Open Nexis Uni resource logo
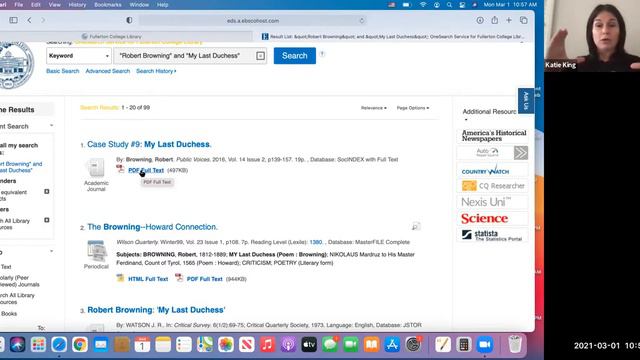Viewport: 640px width, 360px height. point(486,202)
